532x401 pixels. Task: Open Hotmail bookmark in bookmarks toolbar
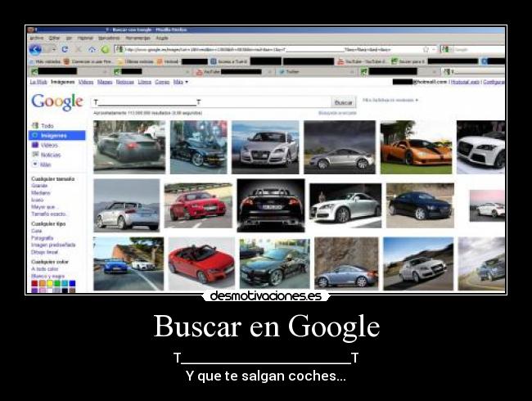coord(169,61)
